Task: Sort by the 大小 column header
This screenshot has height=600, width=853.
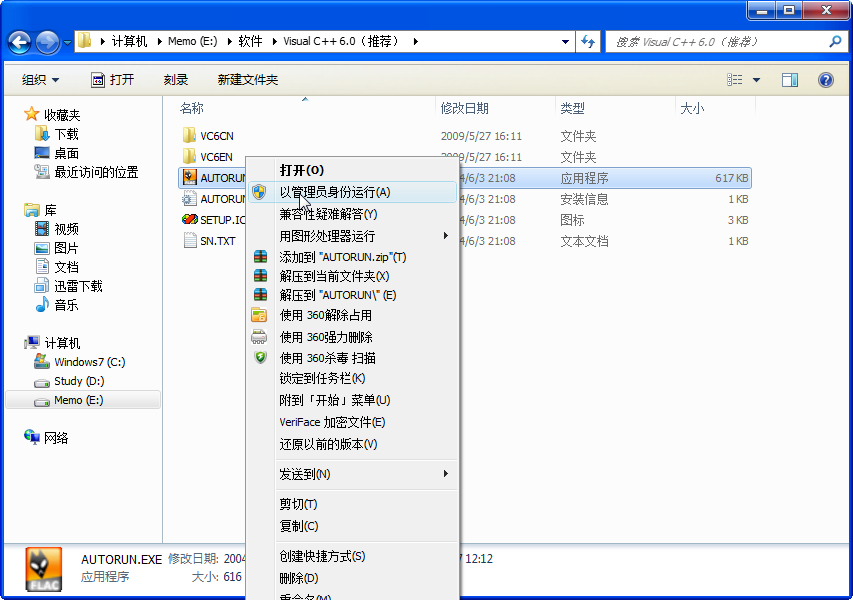Action: click(715, 108)
